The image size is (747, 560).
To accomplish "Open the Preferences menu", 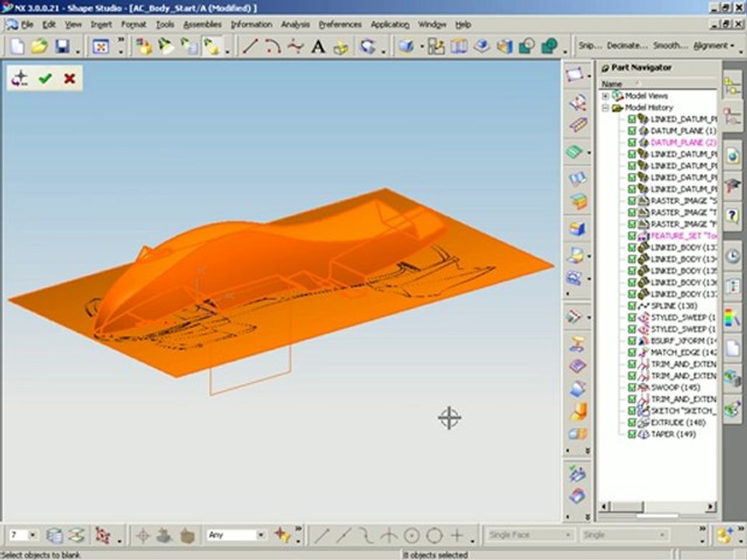I will point(340,24).
